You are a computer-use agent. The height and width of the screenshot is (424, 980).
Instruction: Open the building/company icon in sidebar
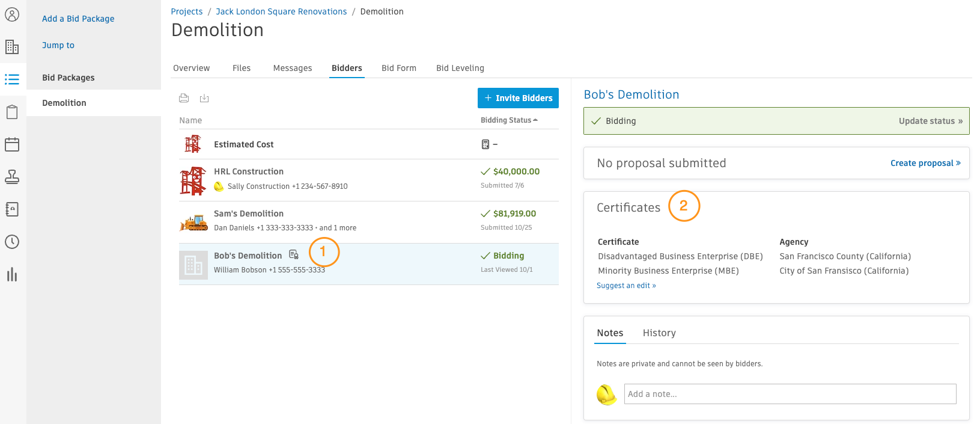click(12, 47)
